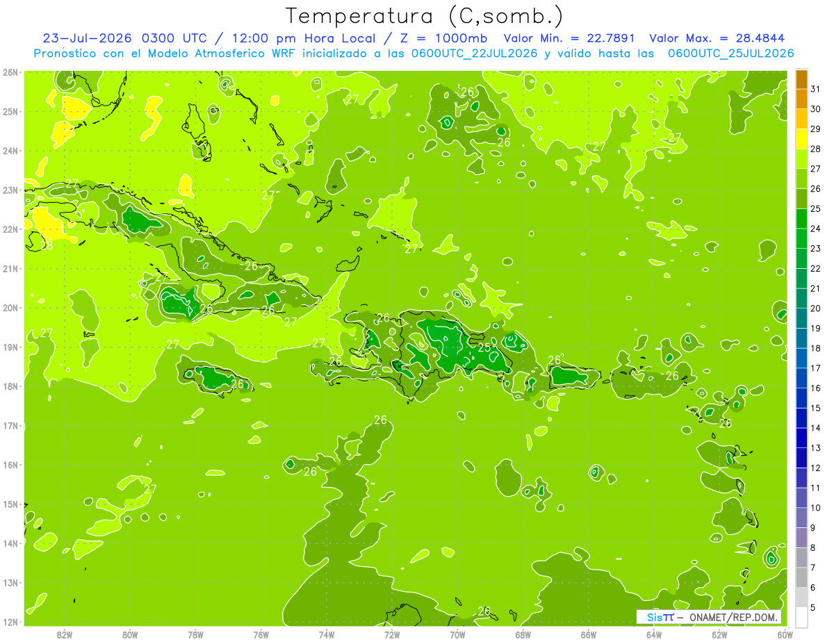Pick the teal swatch between 19 and 20
834x644 pixels.
pos(801,318)
